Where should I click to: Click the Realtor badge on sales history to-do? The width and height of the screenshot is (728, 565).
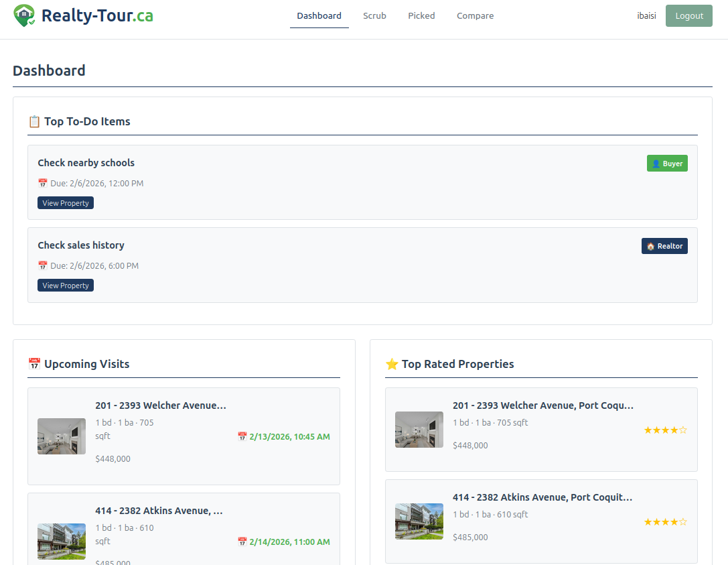(x=664, y=246)
